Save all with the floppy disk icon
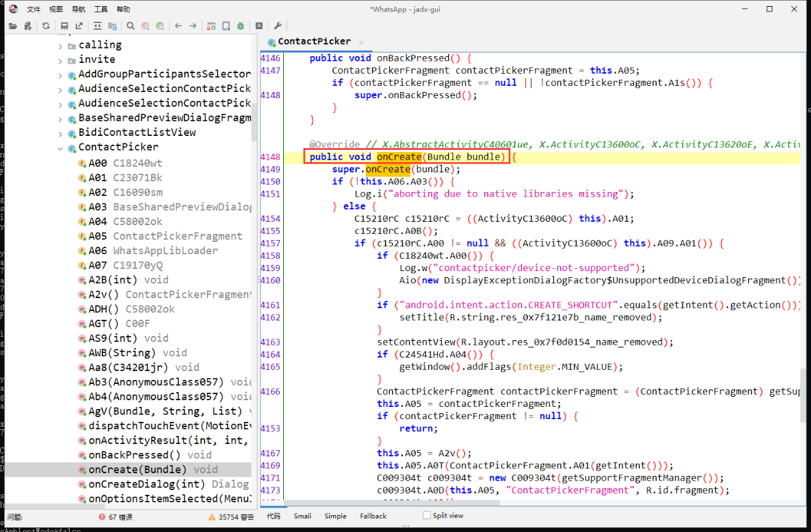Image resolution: width=811 pixels, height=532 pixels. (64, 26)
